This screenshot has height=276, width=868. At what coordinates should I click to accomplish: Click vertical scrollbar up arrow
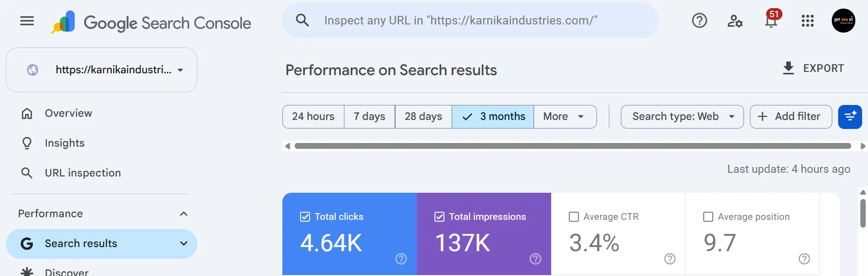click(x=863, y=192)
